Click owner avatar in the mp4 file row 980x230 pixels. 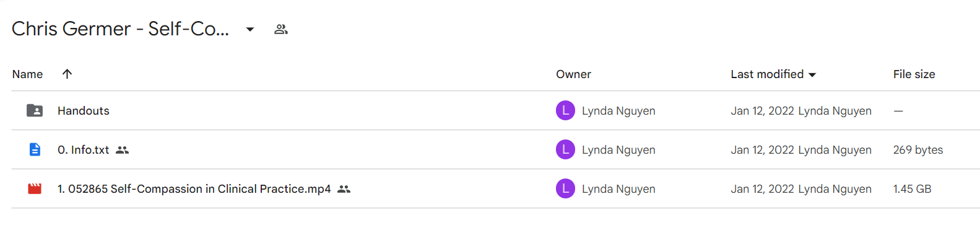pos(565,188)
